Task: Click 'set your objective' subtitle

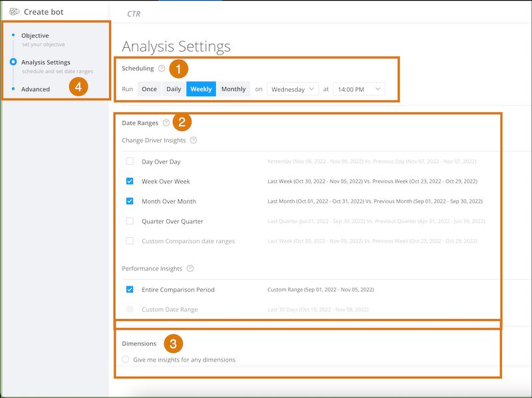Action: [x=43, y=45]
